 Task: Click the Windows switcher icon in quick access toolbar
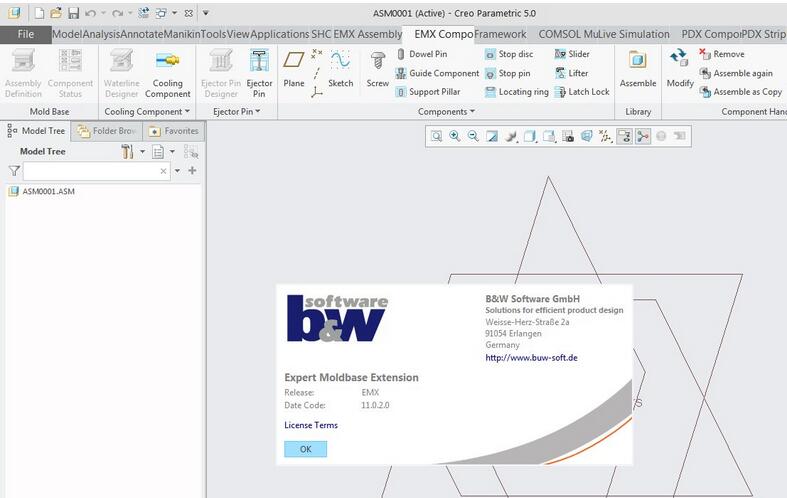click(x=161, y=14)
